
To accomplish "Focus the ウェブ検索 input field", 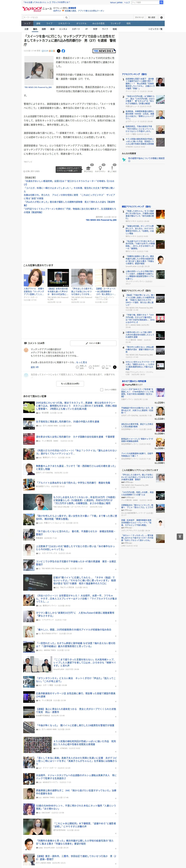I will (x=145, y=2).
